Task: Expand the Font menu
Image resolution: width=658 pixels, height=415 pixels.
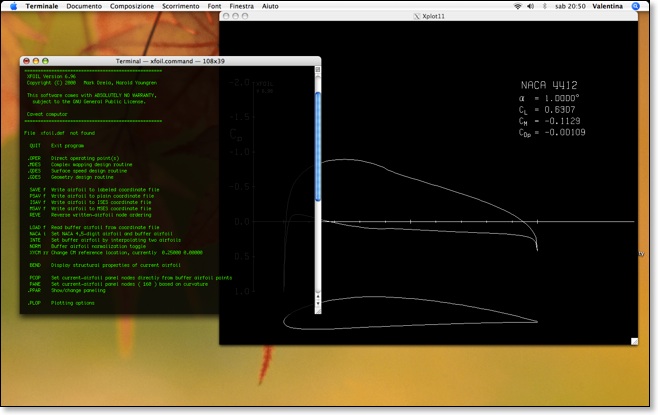Action: pyautogui.click(x=215, y=6)
